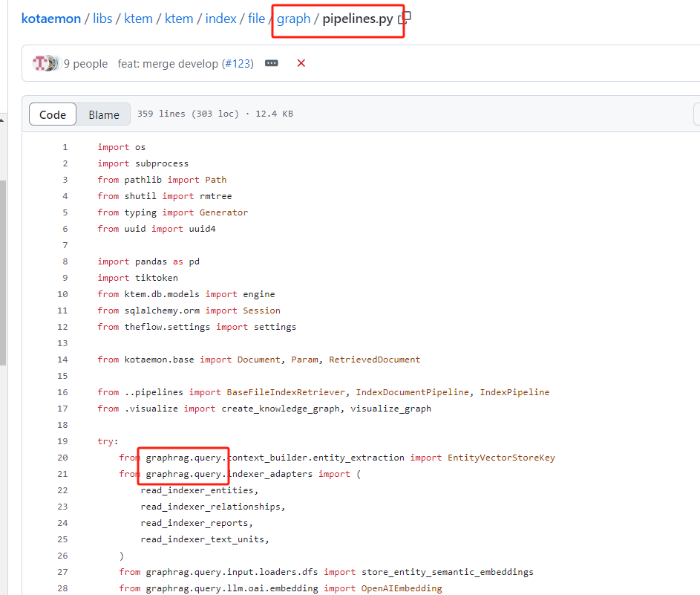Select line number 8

coord(65,261)
